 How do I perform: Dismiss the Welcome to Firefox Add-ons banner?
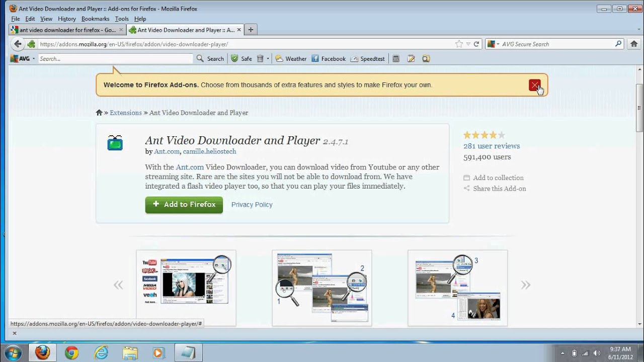pyautogui.click(x=534, y=85)
